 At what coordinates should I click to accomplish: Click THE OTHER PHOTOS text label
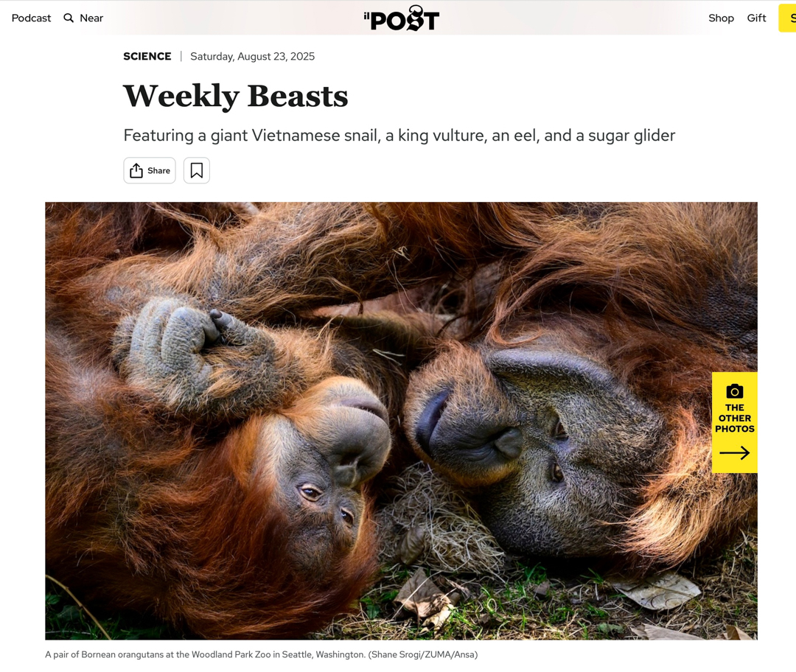[x=735, y=419]
